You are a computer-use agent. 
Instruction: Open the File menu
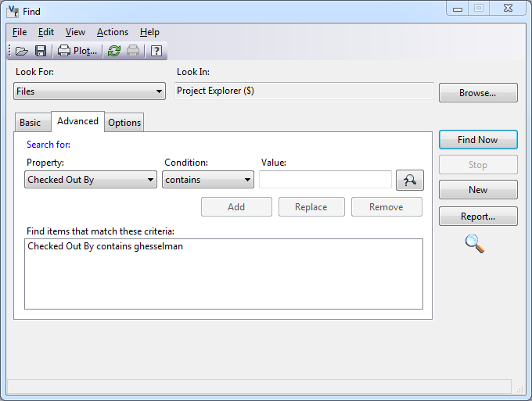coord(20,32)
